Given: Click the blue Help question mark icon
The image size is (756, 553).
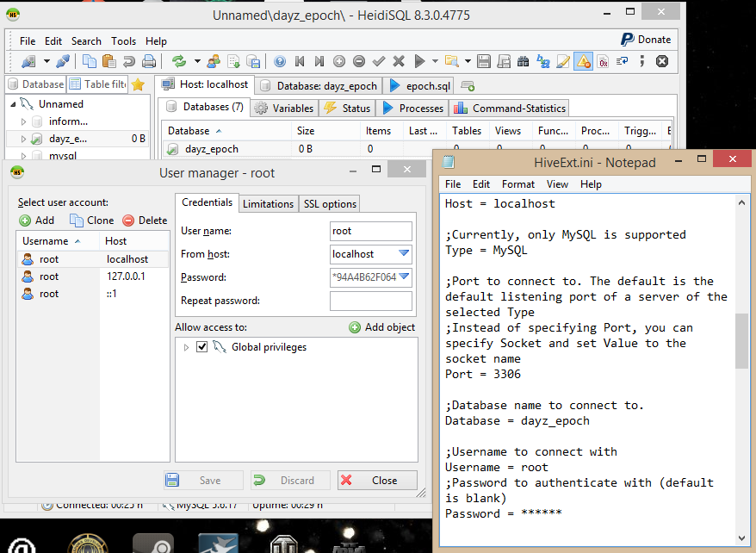Looking at the screenshot, I should tap(280, 61).
